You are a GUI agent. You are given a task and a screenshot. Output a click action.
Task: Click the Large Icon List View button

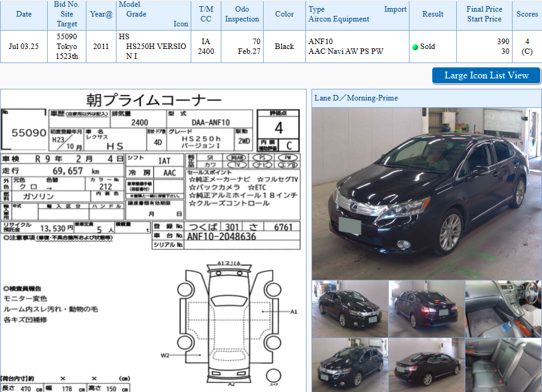click(486, 75)
